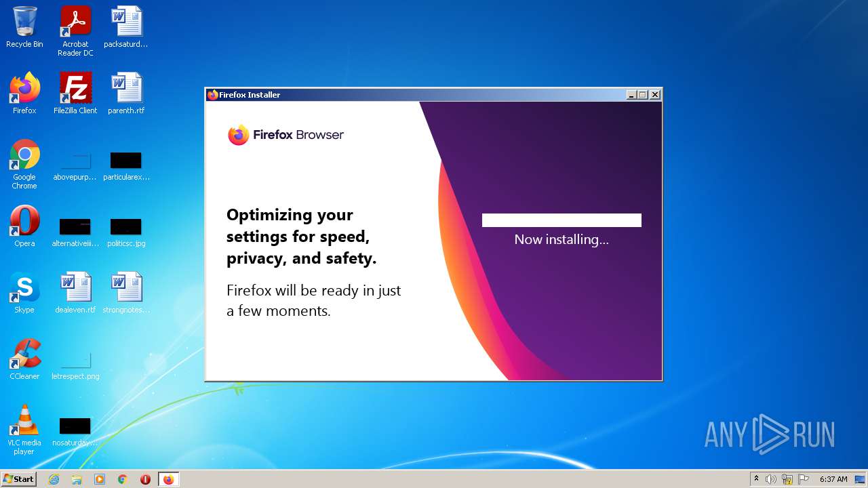Select the abovepurp... file icon
The image size is (868, 488).
(x=75, y=167)
